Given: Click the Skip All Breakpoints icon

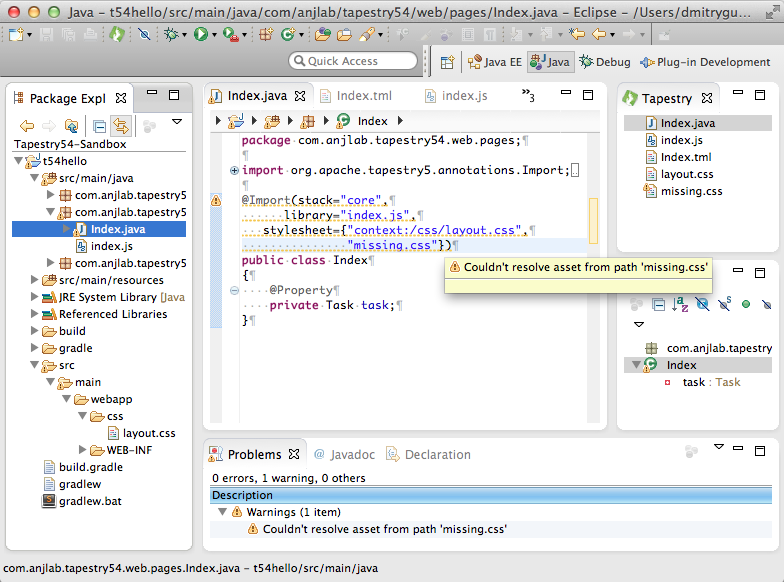Looking at the screenshot, I should (144, 34).
